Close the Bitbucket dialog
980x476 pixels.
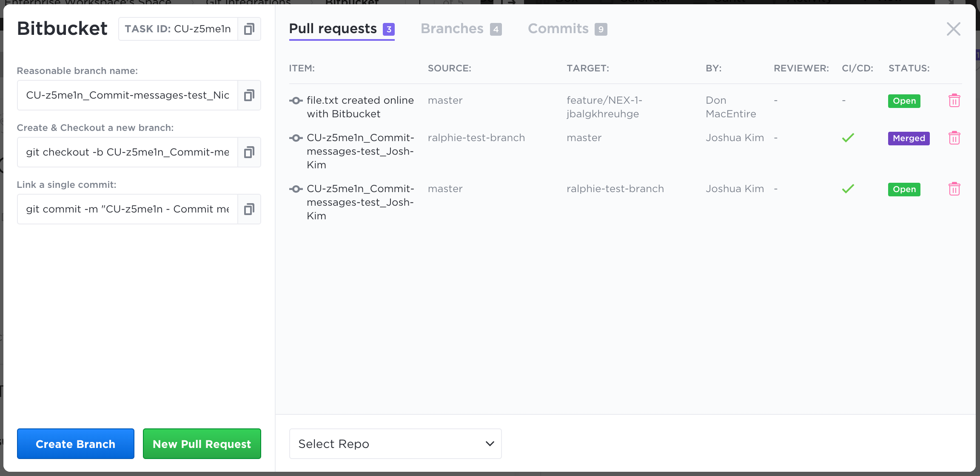(x=953, y=29)
